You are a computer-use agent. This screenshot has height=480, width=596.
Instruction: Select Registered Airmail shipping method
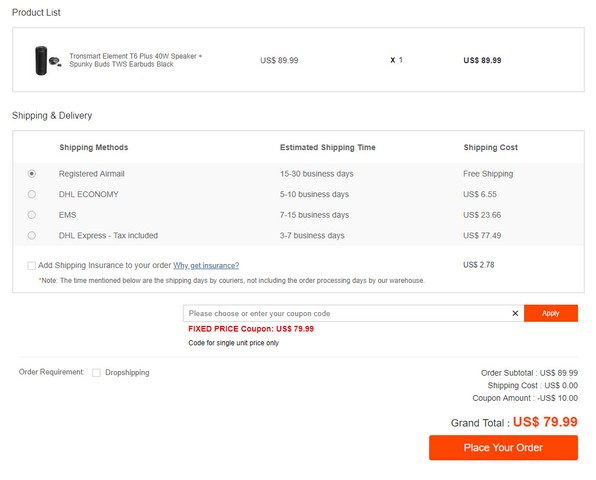pos(32,174)
